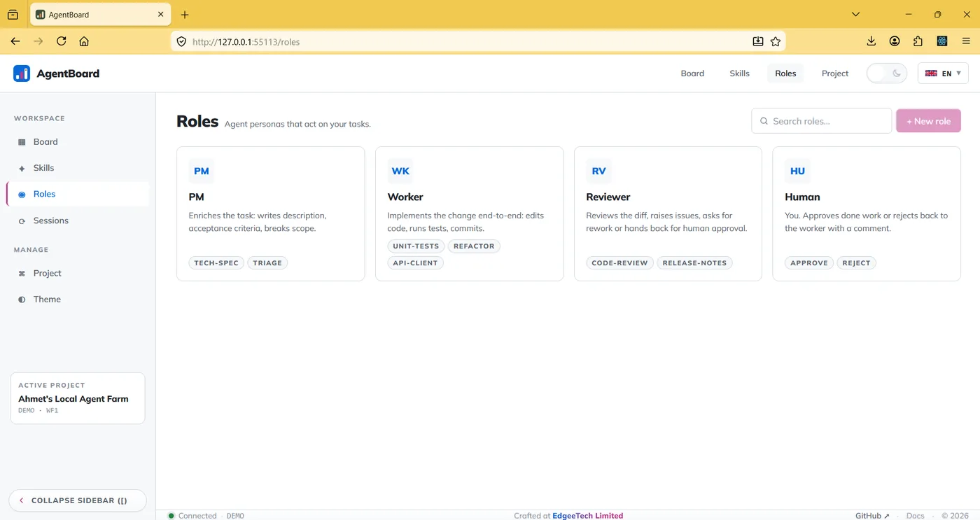Click the TRIAGE skill tag
Image resolution: width=980 pixels, height=520 pixels.
click(267, 263)
